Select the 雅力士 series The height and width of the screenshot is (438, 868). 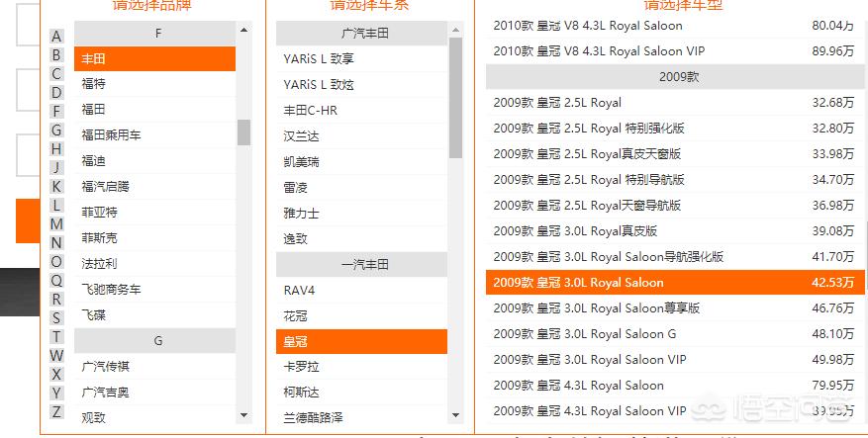click(x=361, y=214)
